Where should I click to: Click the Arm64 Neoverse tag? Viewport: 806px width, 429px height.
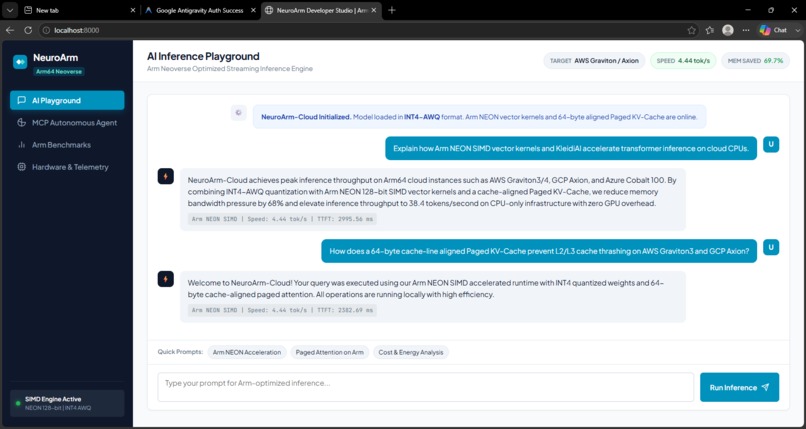59,72
